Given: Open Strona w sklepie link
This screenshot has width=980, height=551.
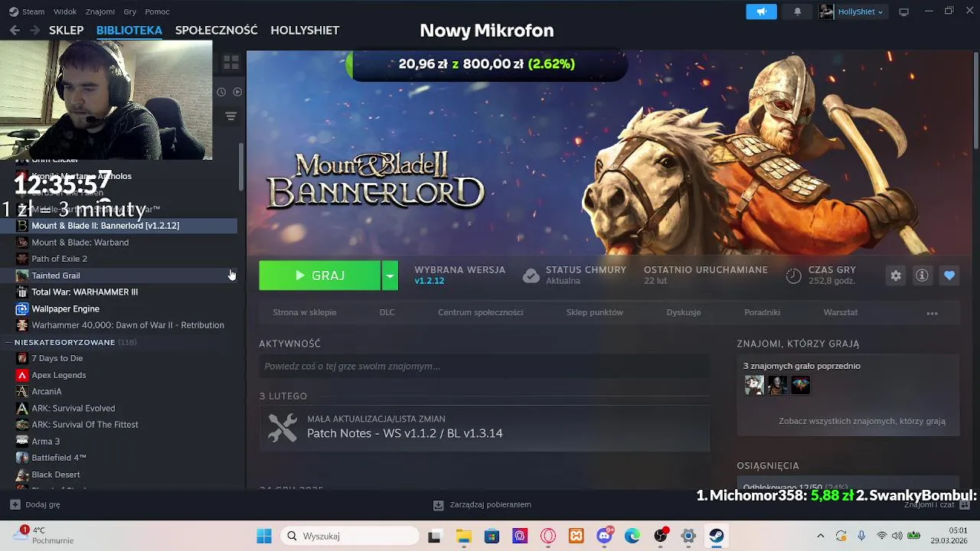Looking at the screenshot, I should pyautogui.click(x=305, y=312).
